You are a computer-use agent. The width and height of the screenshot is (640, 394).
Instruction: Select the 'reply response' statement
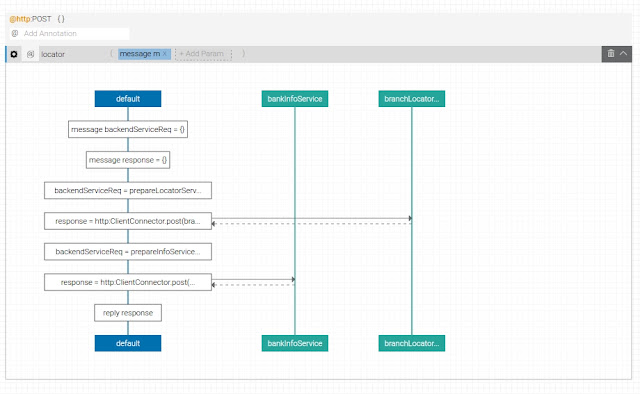click(x=128, y=313)
